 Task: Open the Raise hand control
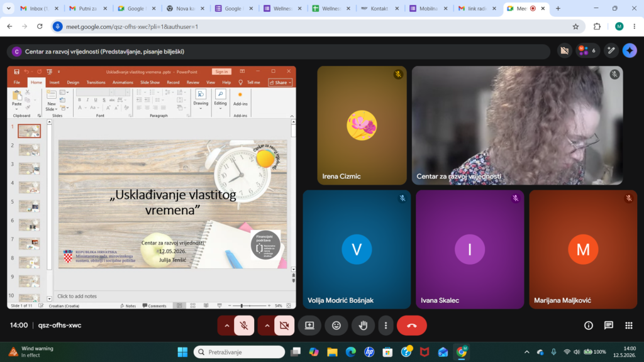pos(363,326)
